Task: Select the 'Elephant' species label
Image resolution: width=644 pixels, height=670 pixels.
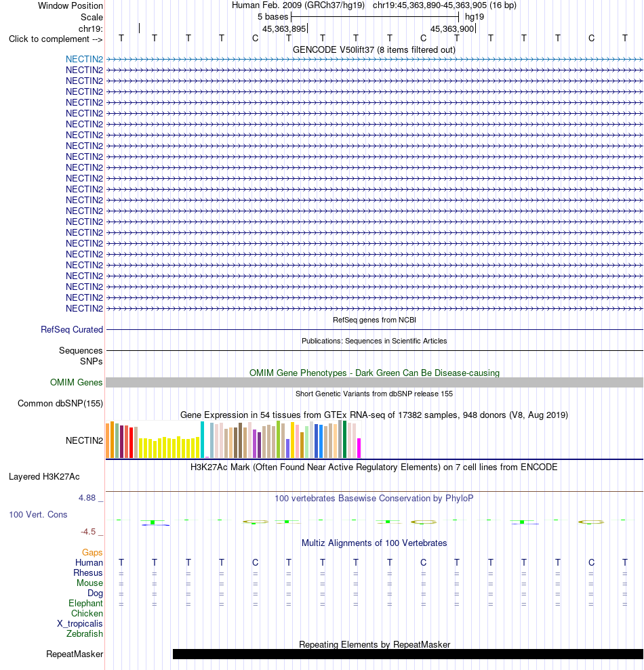Action: pos(85,603)
